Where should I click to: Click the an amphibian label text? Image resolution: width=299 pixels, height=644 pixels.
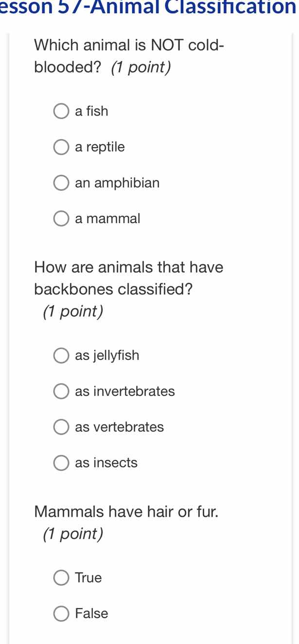[x=117, y=183]
